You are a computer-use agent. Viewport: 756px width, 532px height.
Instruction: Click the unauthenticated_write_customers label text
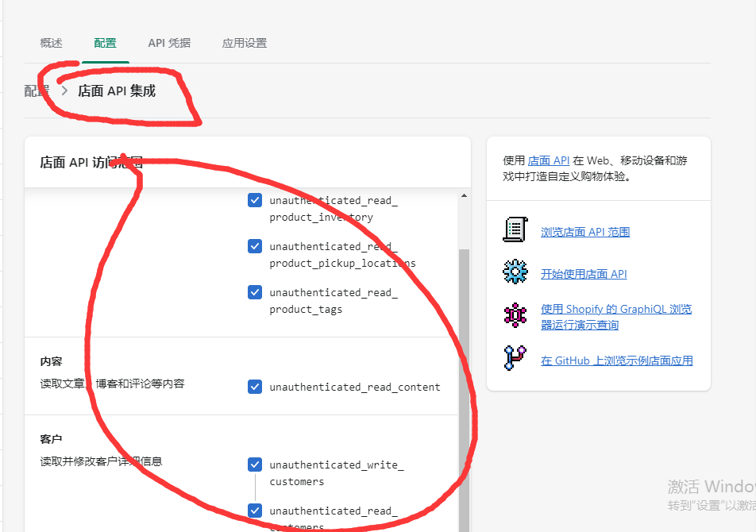[337, 472]
